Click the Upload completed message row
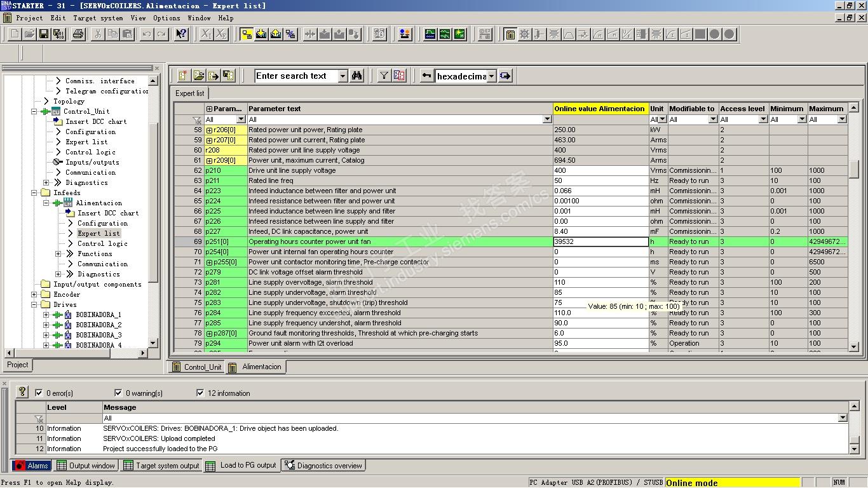Viewport: 868px width, 488px height. pyautogui.click(x=475, y=438)
